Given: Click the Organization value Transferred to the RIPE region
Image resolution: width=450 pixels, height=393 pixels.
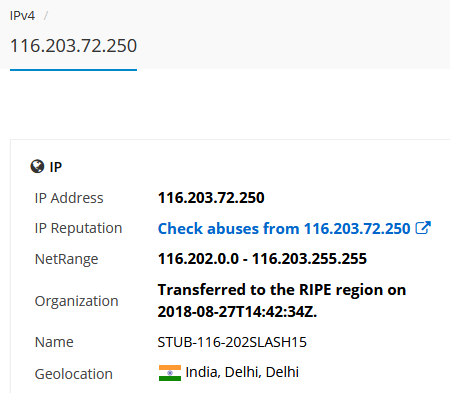Looking at the screenshot, I should [x=282, y=301].
